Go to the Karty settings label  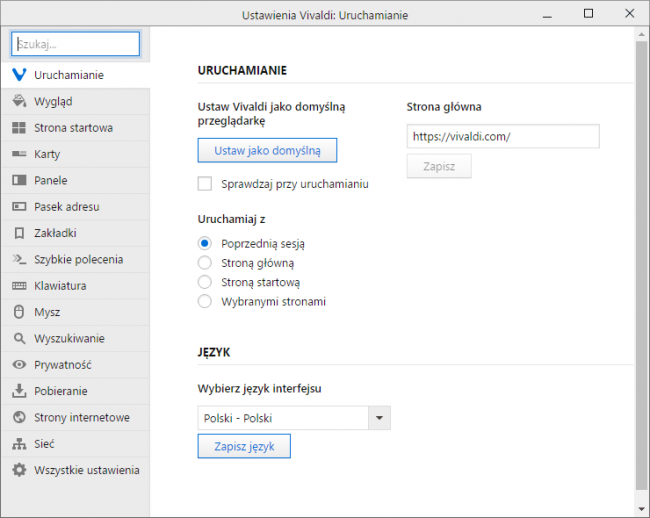[x=47, y=154]
